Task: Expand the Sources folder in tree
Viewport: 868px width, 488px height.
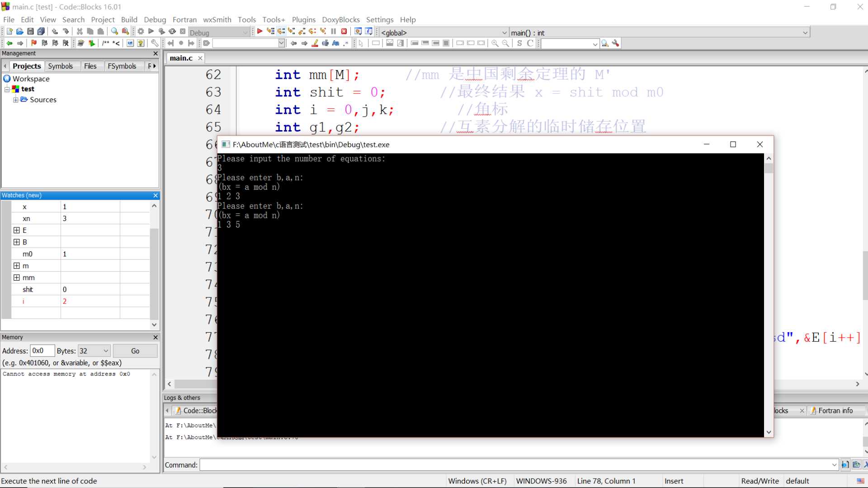Action: tap(16, 99)
